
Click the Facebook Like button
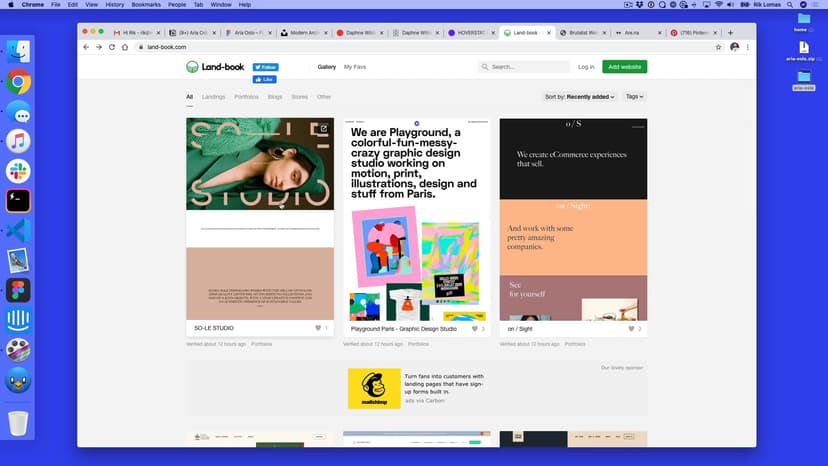click(x=265, y=79)
